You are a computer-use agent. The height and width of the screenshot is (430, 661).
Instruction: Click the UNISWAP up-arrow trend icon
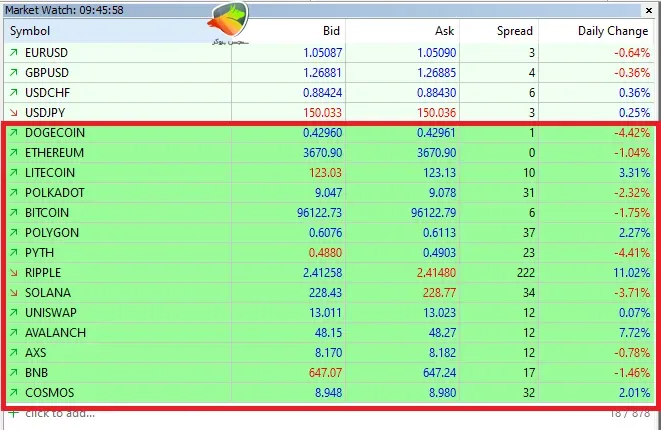point(13,313)
